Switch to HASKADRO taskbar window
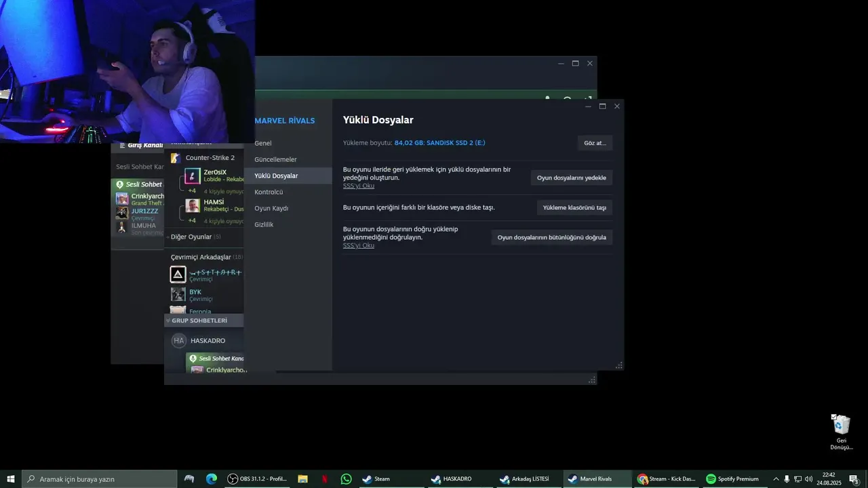 [x=459, y=479]
